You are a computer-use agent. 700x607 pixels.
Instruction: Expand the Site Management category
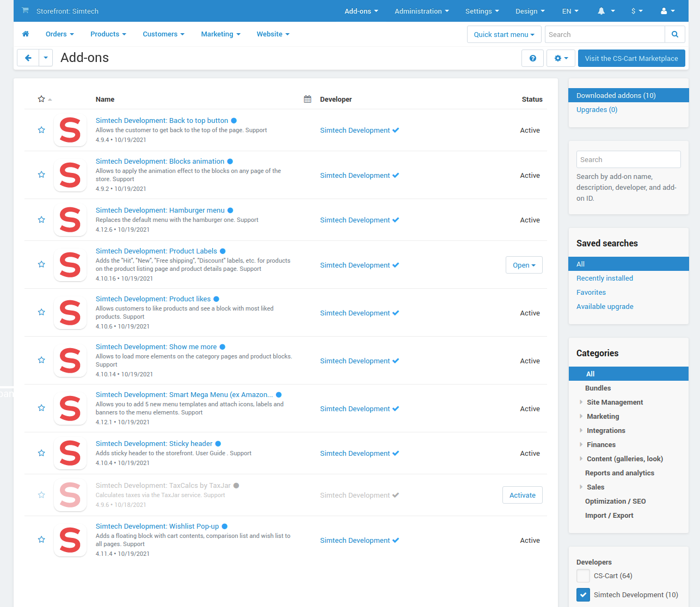(581, 402)
